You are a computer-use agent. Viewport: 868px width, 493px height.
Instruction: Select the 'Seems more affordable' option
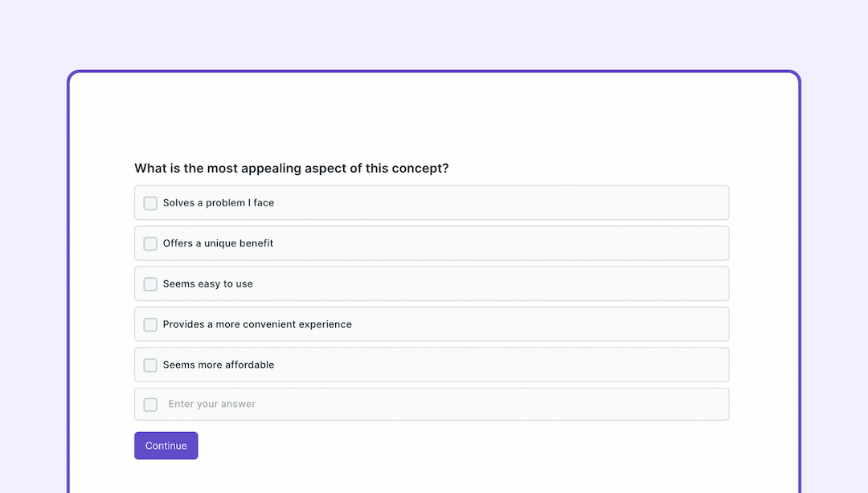(x=432, y=365)
